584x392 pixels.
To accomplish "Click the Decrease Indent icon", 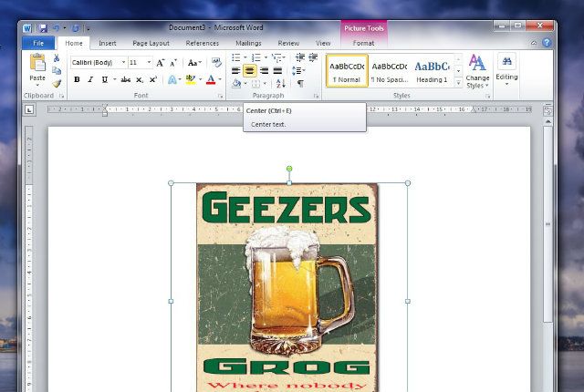I will pos(300,57).
